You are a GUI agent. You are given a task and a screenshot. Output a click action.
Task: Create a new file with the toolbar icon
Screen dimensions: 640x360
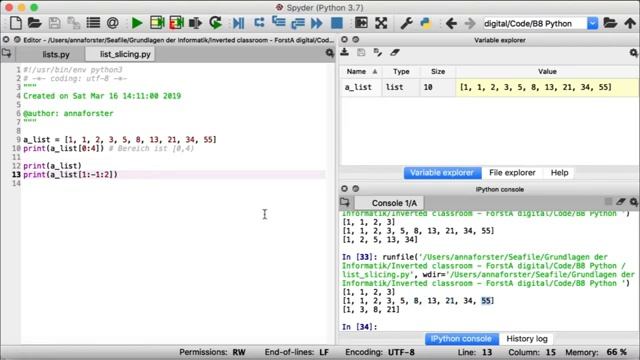click(x=16, y=23)
